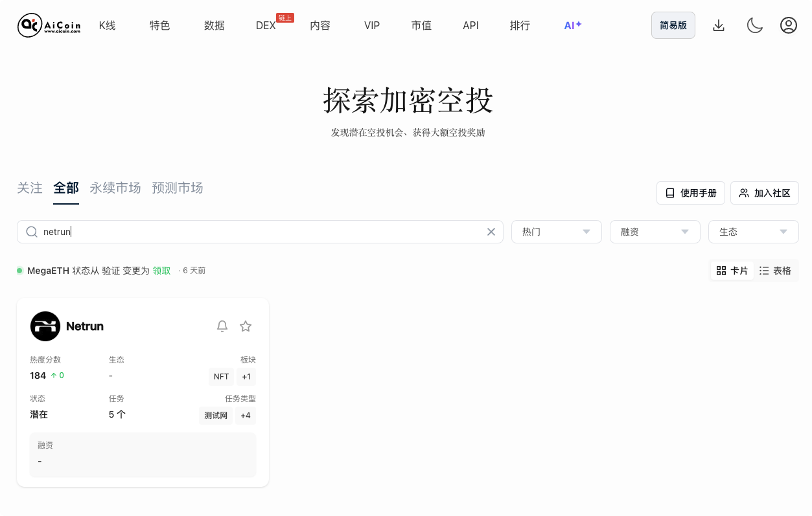Open the AI+ menu item
812x516 pixels.
click(x=573, y=25)
